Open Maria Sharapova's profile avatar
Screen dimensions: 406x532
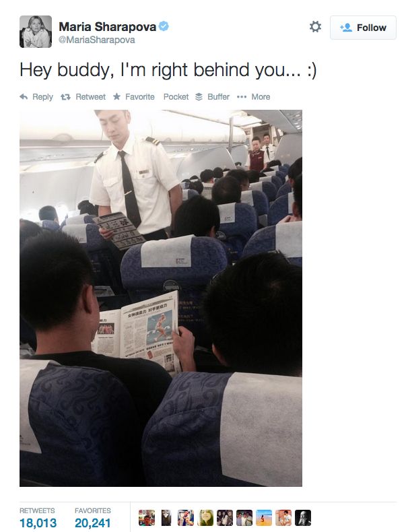[36, 32]
